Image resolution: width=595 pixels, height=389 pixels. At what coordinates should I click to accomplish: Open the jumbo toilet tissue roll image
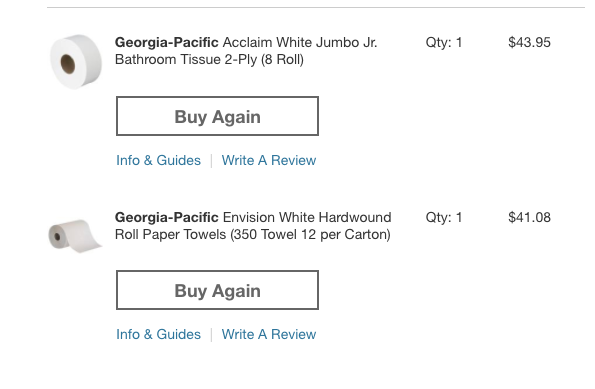[76, 62]
